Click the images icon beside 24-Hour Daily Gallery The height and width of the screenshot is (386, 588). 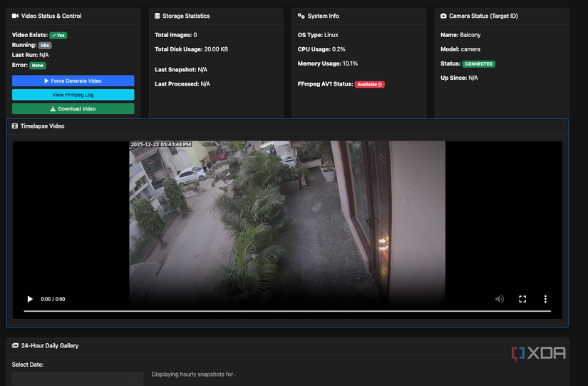click(x=15, y=345)
